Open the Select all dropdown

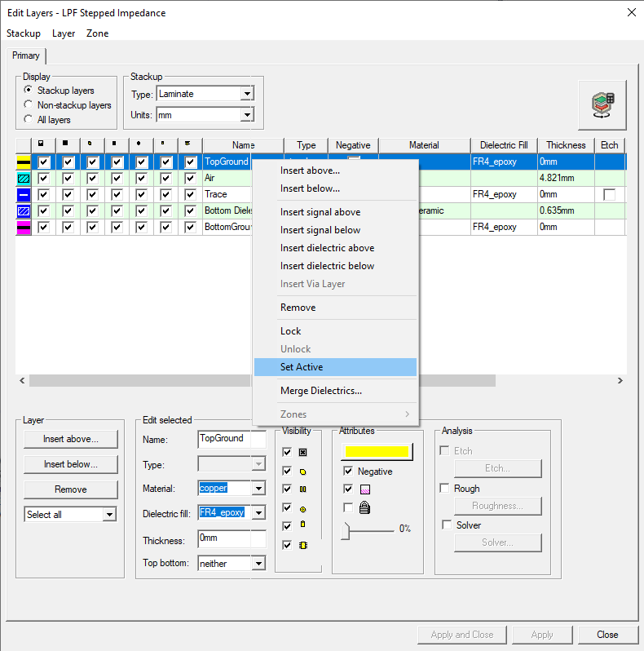[109, 515]
